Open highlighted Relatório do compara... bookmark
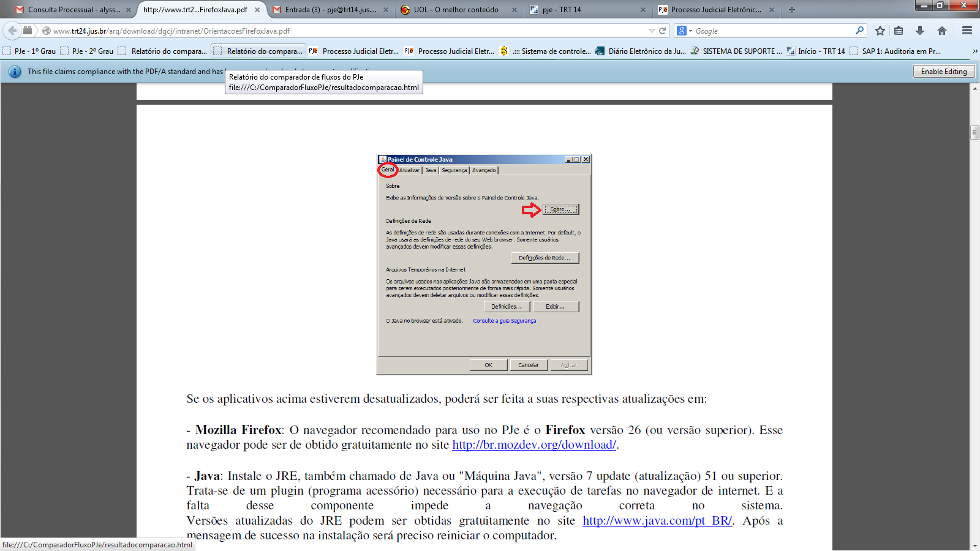 point(258,51)
